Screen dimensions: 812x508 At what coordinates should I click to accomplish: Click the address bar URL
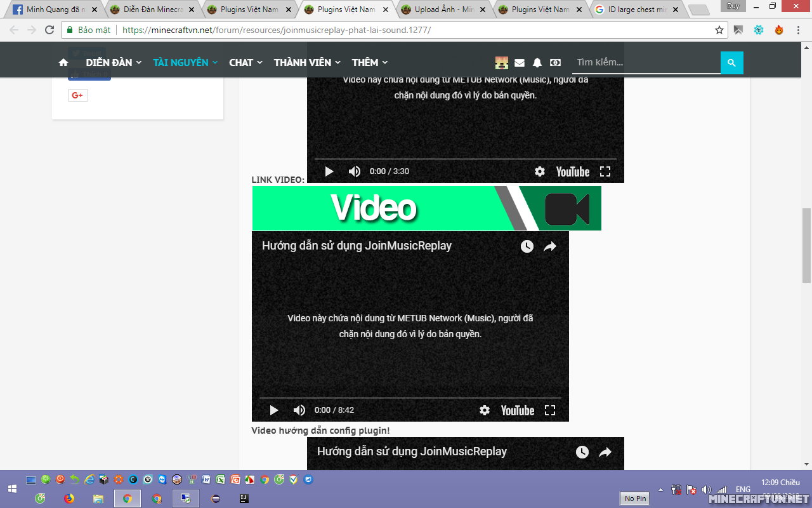pyautogui.click(x=277, y=30)
